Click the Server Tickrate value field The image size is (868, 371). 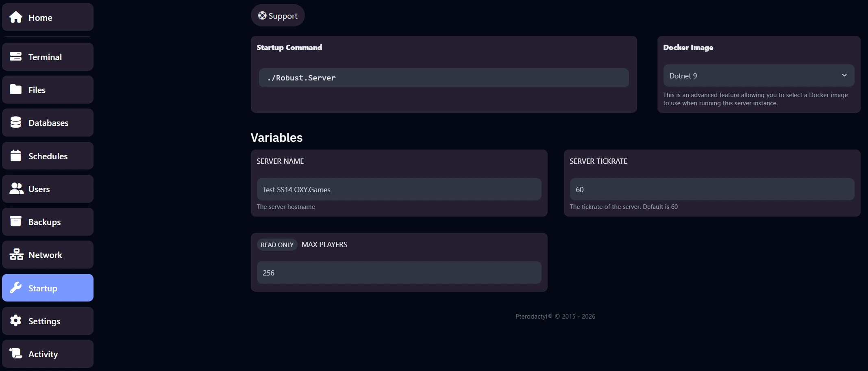click(x=711, y=189)
